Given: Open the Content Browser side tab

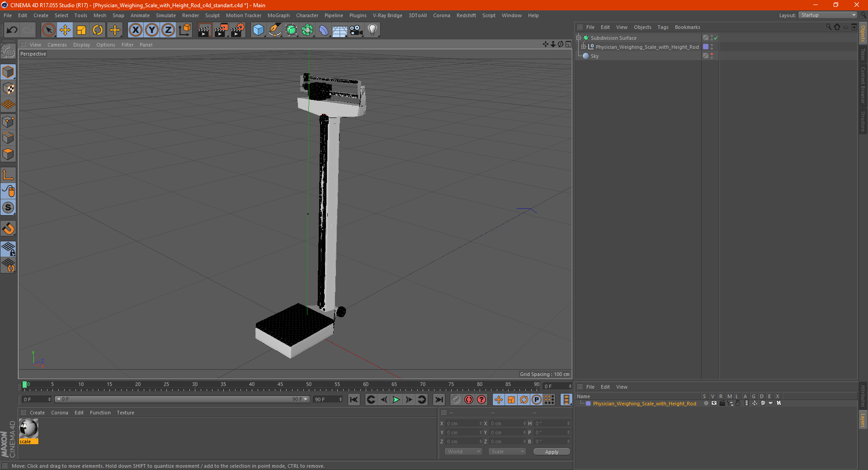Looking at the screenshot, I should [863, 85].
